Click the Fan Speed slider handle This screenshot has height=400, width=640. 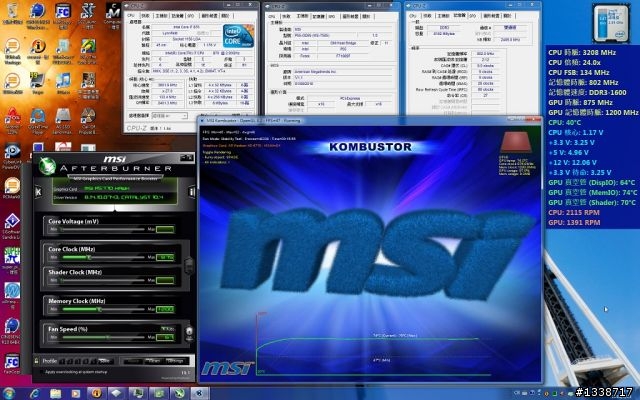108,337
